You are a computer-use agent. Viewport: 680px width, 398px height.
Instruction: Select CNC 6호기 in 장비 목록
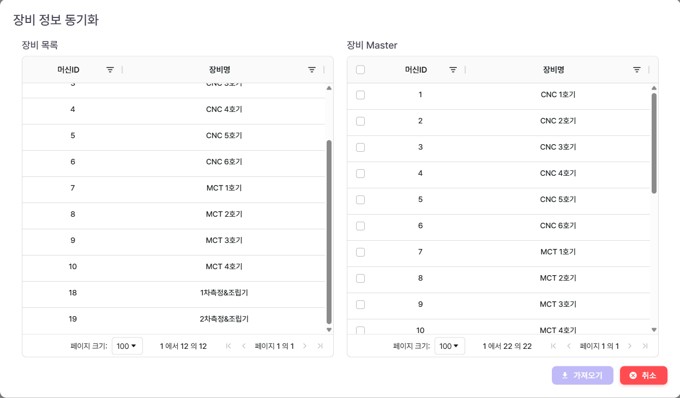click(x=173, y=162)
